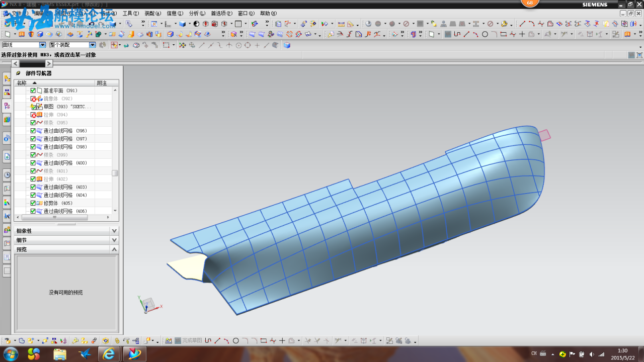The width and height of the screenshot is (644, 362).
Task: Click the 附注 column header
Action: (x=107, y=83)
